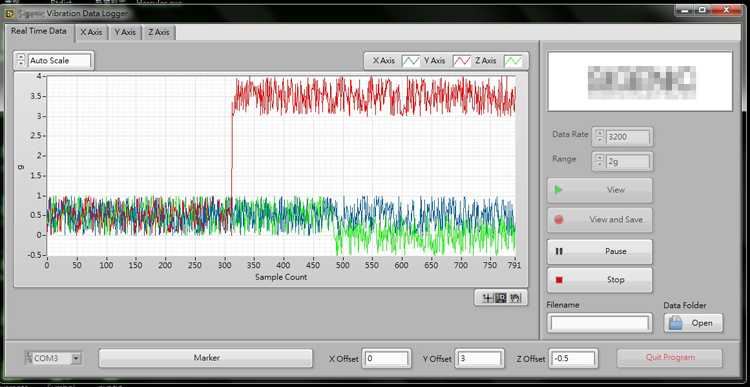Select the graph pan hand tool
This screenshot has width=750, height=387.
515,298
